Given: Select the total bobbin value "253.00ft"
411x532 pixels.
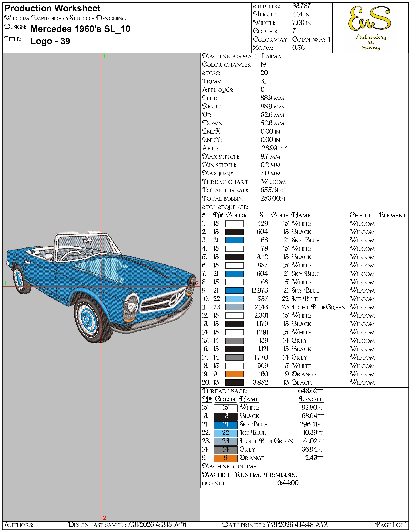Looking at the screenshot, I should 273,198.
